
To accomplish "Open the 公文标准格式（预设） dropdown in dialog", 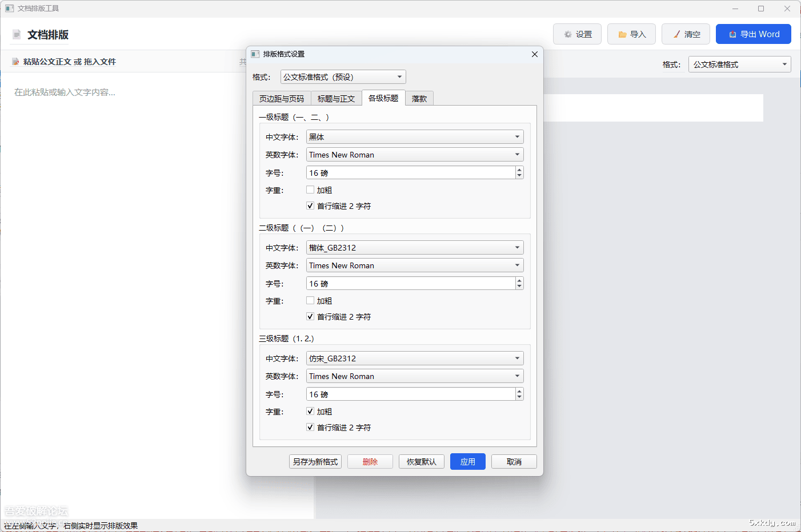I will coord(343,77).
